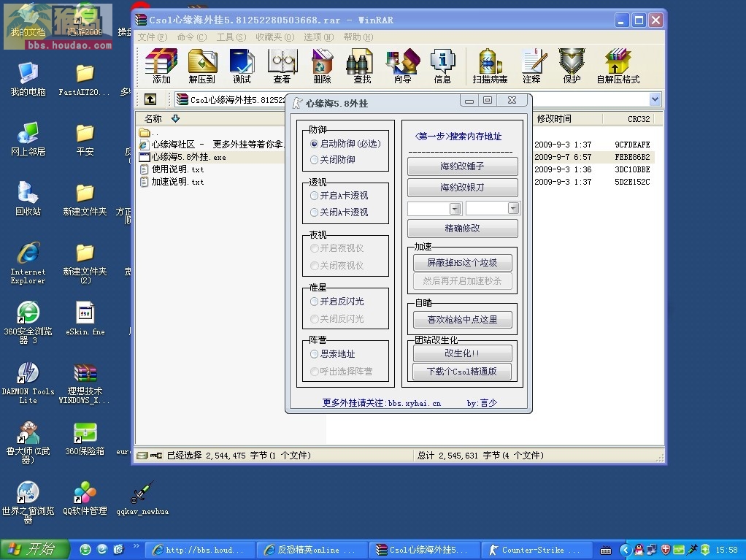
Task: Click the 修改时间 column header
Action: tap(567, 118)
